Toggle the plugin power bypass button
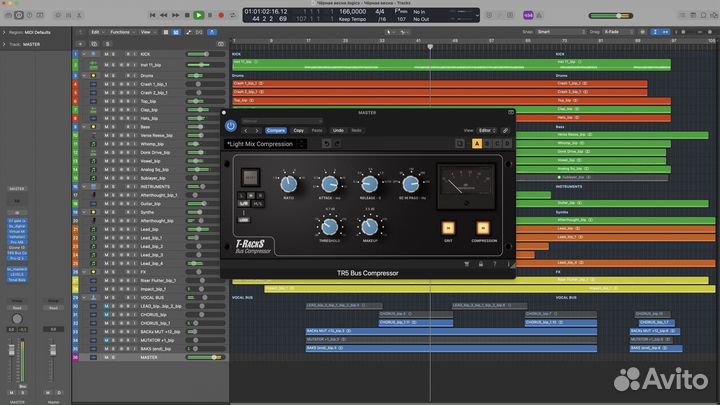This screenshot has width=720, height=405. coord(231,126)
